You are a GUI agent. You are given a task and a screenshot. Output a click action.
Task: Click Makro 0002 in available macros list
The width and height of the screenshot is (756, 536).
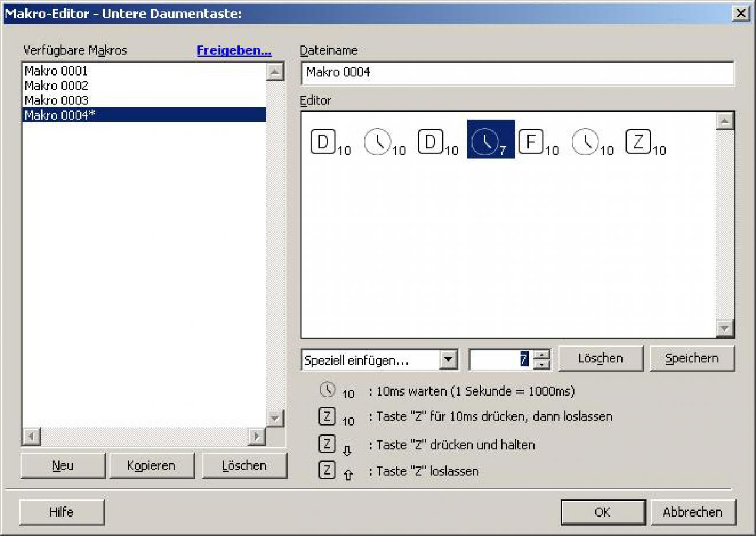pyautogui.click(x=144, y=86)
